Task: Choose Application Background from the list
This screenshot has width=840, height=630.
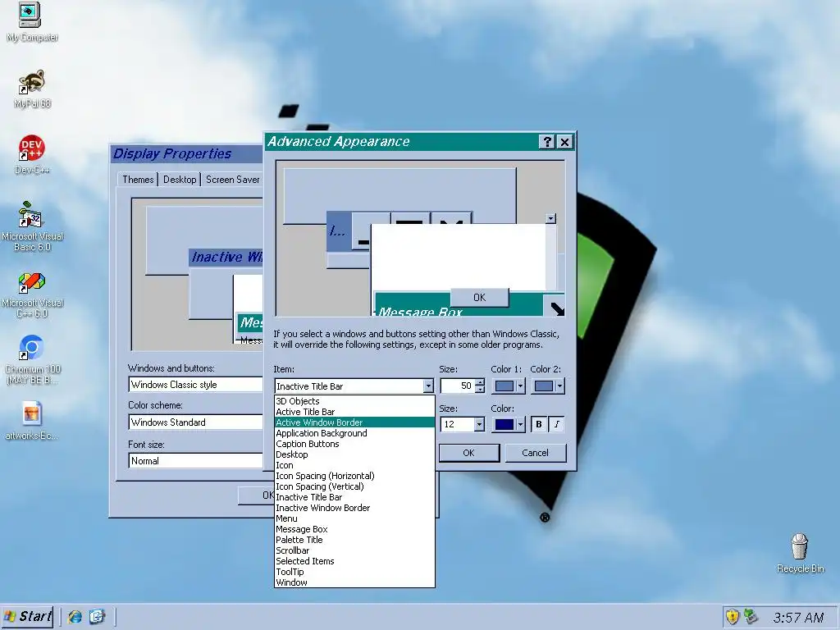Action: [x=354, y=433]
